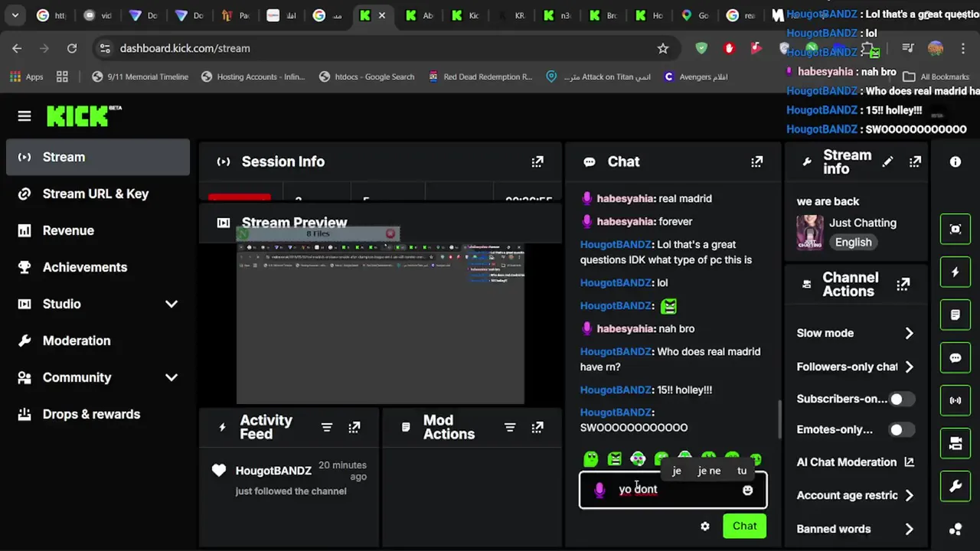Image resolution: width=980 pixels, height=551 pixels.
Task: Bookmark this page with the star icon
Action: [x=663, y=48]
